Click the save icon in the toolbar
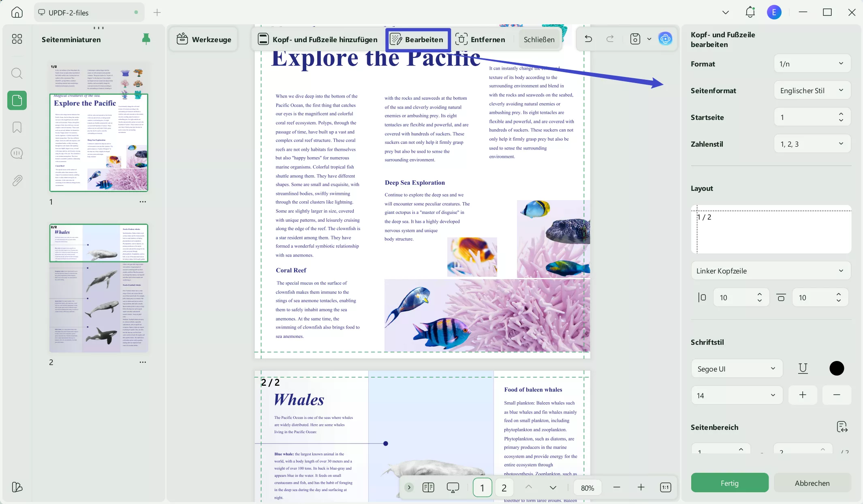This screenshot has height=504, width=863. tap(634, 39)
